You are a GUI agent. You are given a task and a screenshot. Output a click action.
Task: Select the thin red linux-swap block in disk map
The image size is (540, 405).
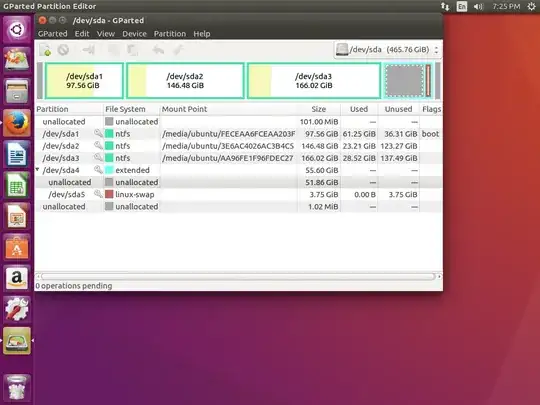(x=428, y=81)
